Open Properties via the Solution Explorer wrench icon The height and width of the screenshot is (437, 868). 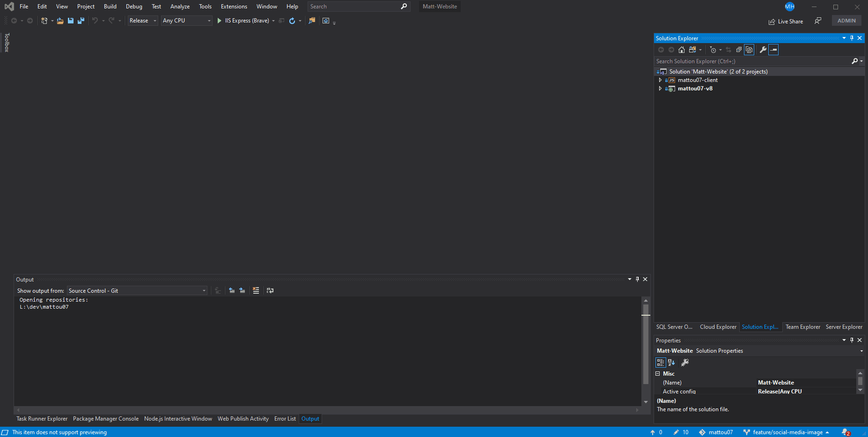point(763,50)
